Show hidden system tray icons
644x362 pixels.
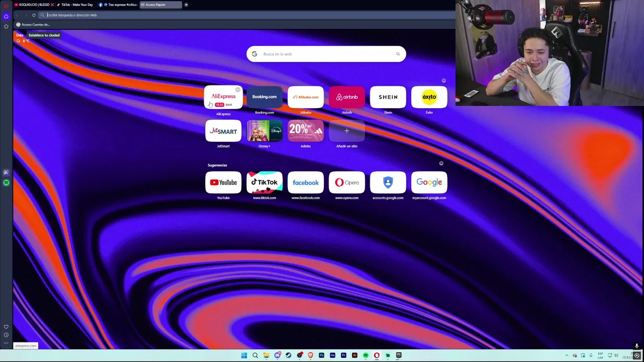567,355
